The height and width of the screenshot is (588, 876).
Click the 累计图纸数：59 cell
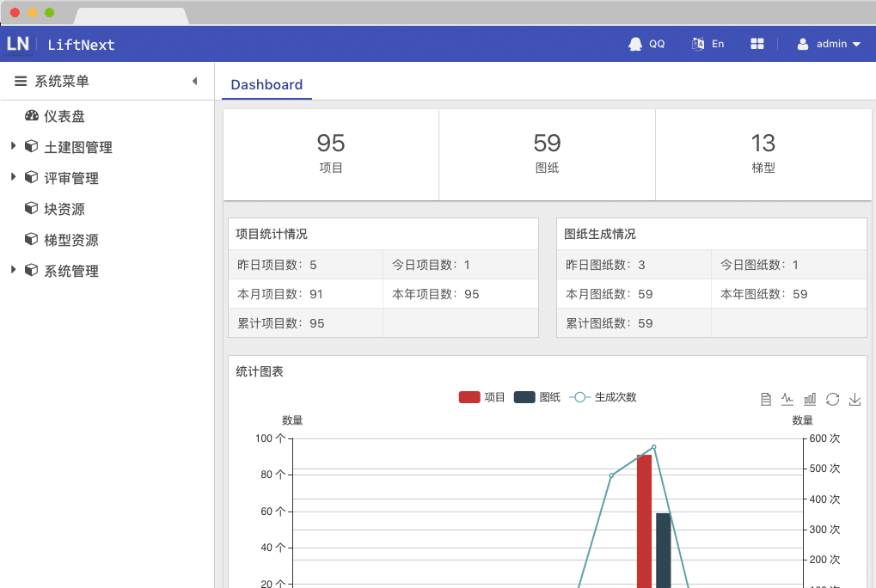[634, 323]
